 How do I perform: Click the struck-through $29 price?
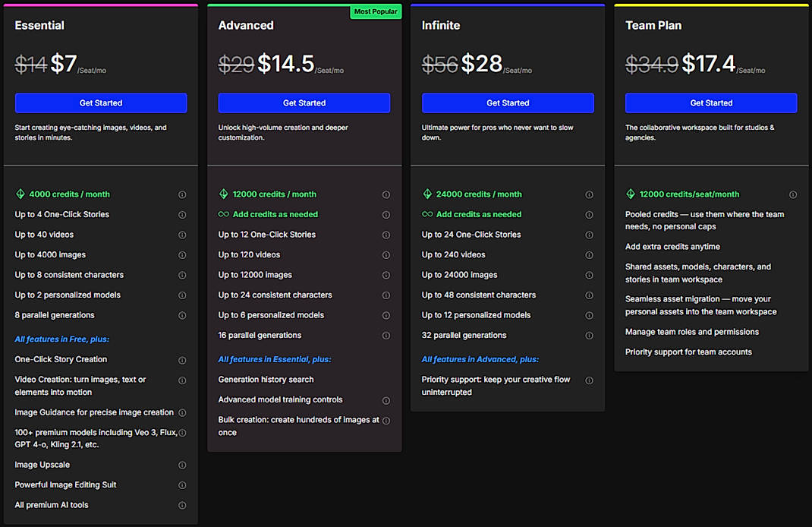click(236, 65)
